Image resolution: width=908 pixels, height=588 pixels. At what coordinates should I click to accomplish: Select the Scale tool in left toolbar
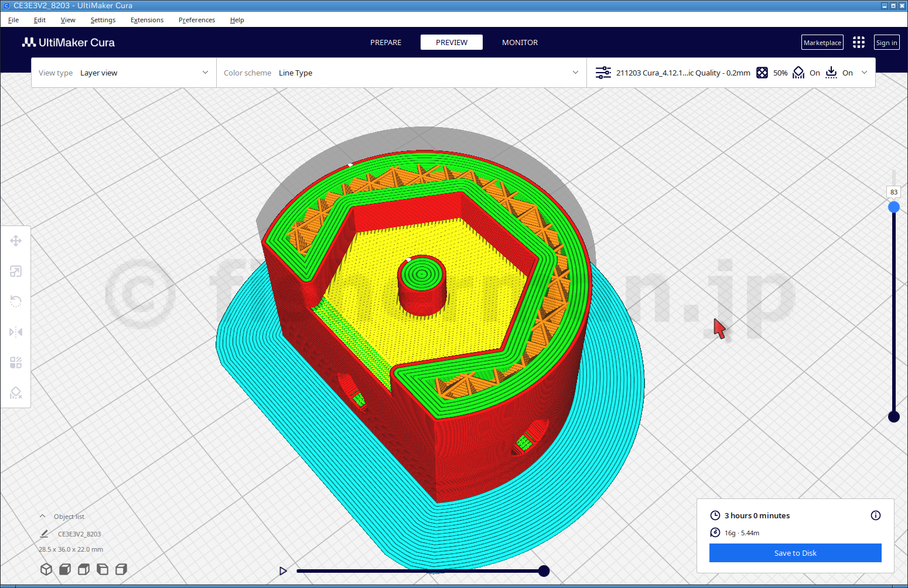point(16,271)
